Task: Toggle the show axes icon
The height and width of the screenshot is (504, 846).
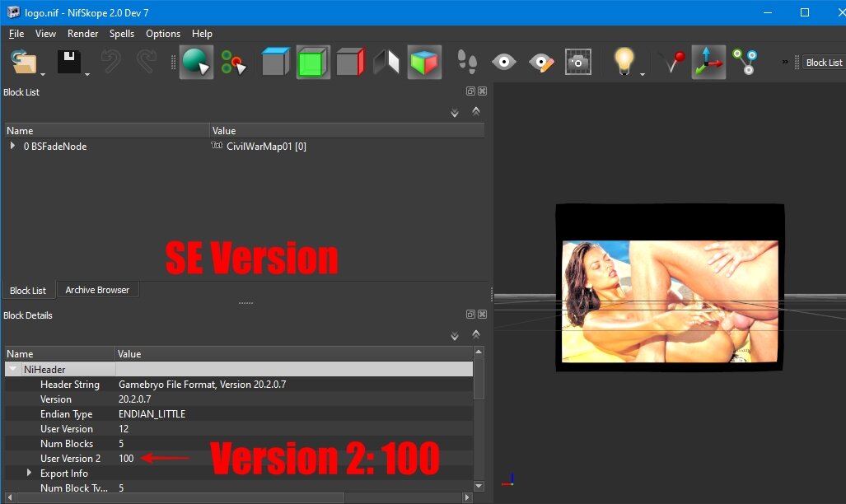Action: pos(708,62)
